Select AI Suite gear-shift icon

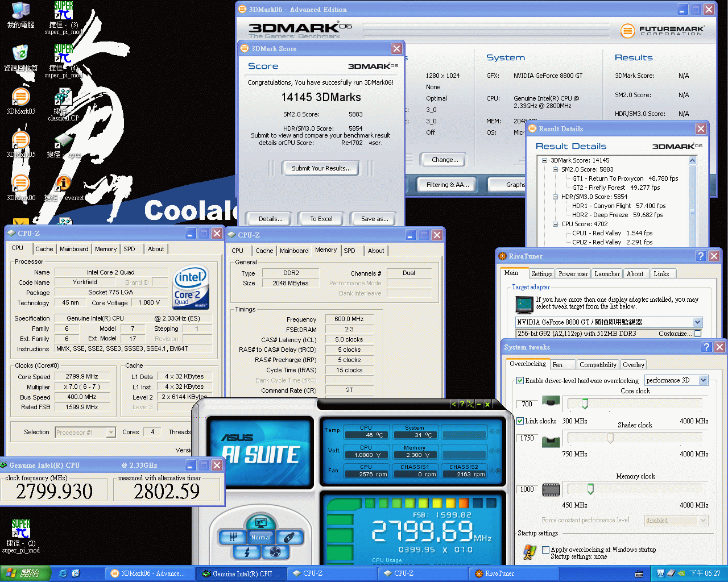[x=233, y=537]
